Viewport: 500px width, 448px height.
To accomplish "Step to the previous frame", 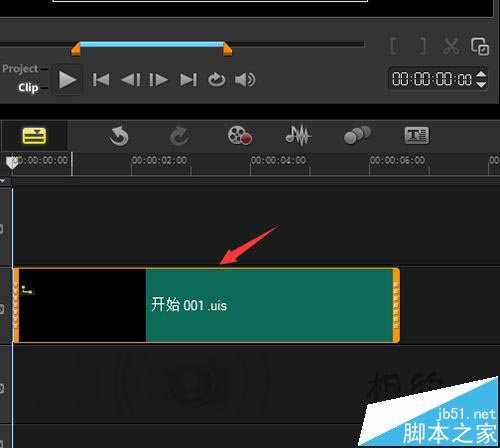I will pos(130,80).
